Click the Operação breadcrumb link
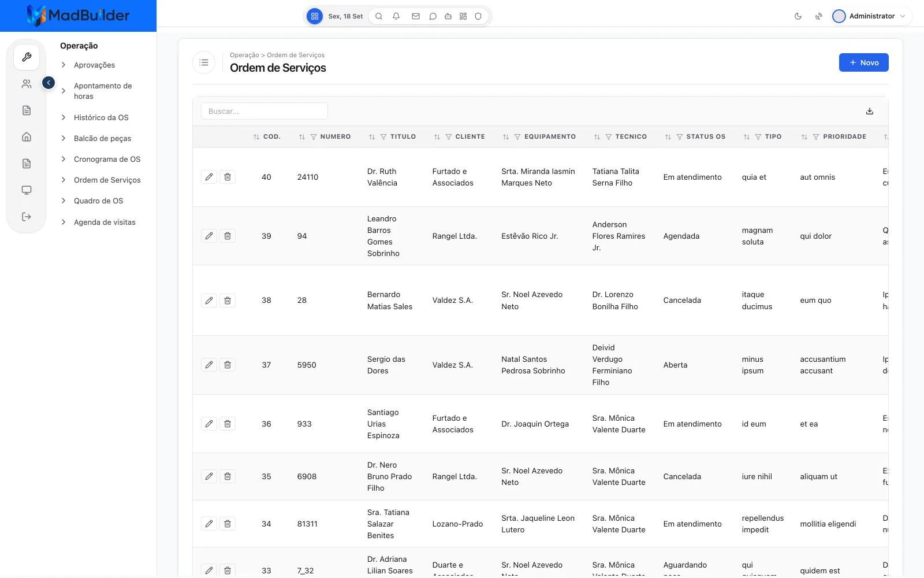924x578 pixels. coord(244,55)
